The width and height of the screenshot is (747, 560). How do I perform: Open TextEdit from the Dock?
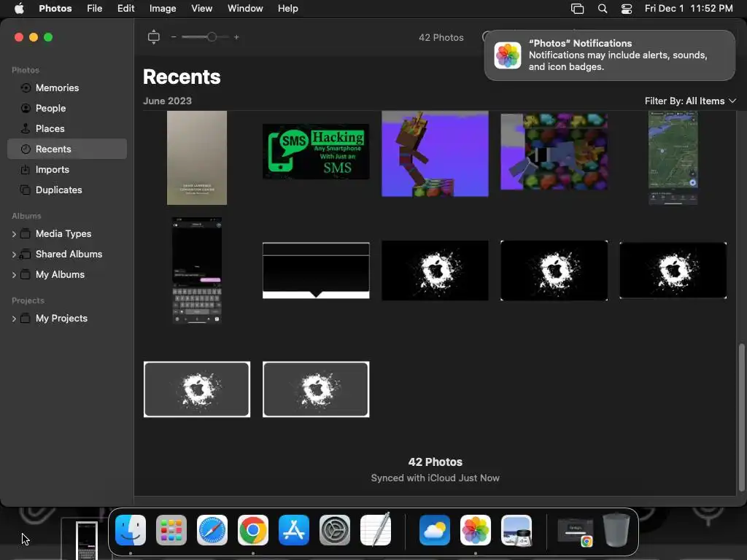(x=376, y=529)
